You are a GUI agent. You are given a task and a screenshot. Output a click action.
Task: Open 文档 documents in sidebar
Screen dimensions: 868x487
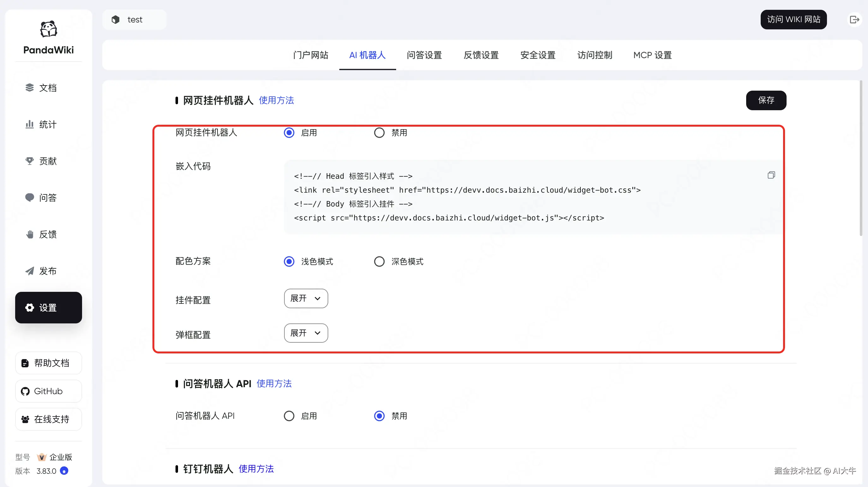41,88
